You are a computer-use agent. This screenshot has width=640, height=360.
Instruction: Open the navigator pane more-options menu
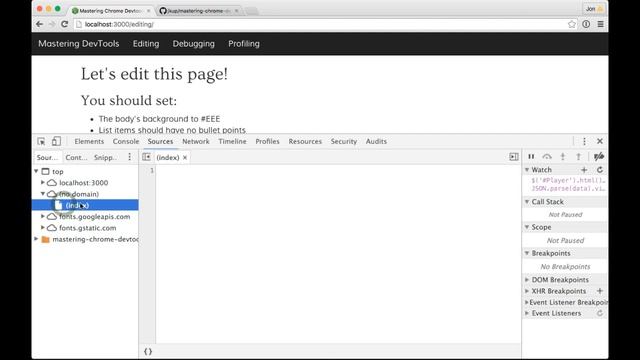tap(129, 157)
